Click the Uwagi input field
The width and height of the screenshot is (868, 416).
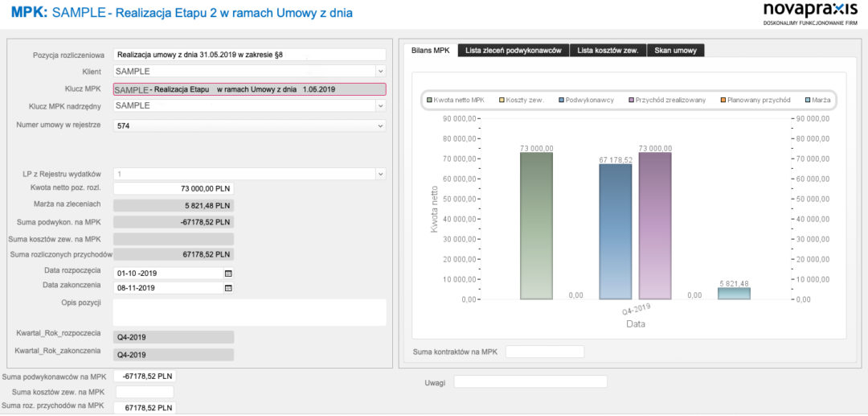(530, 382)
